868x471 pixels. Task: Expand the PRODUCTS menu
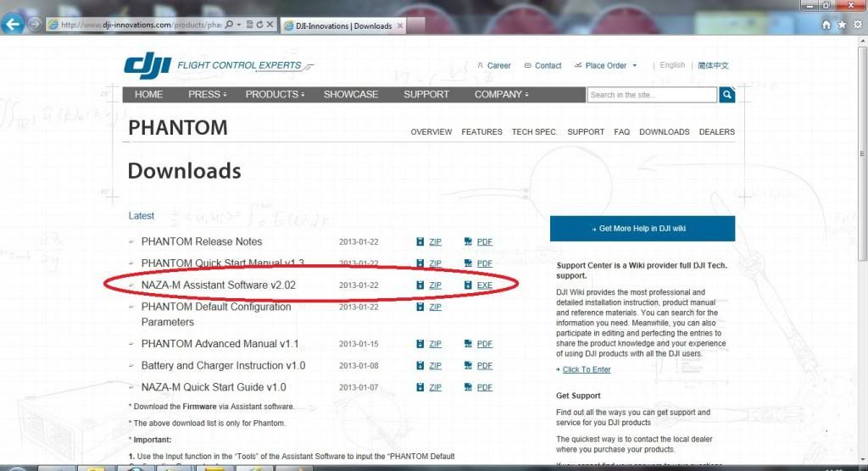(275, 95)
